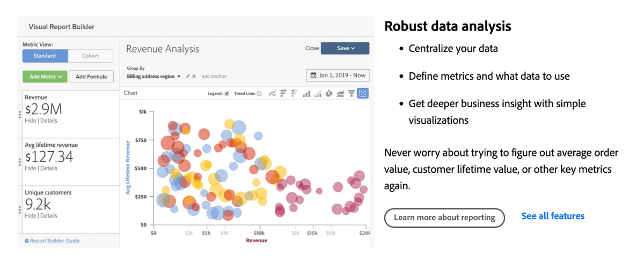
Task: Pick the vertical bar chart icon
Action: click(306, 93)
